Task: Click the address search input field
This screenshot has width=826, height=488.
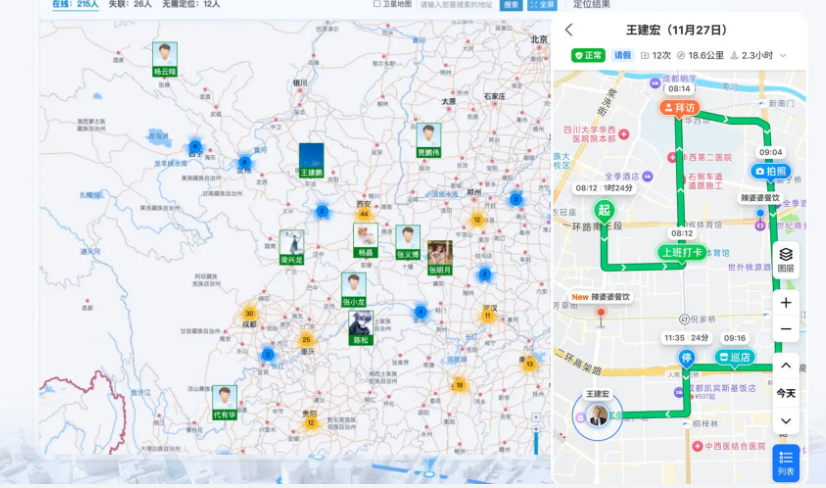Action: point(457,4)
